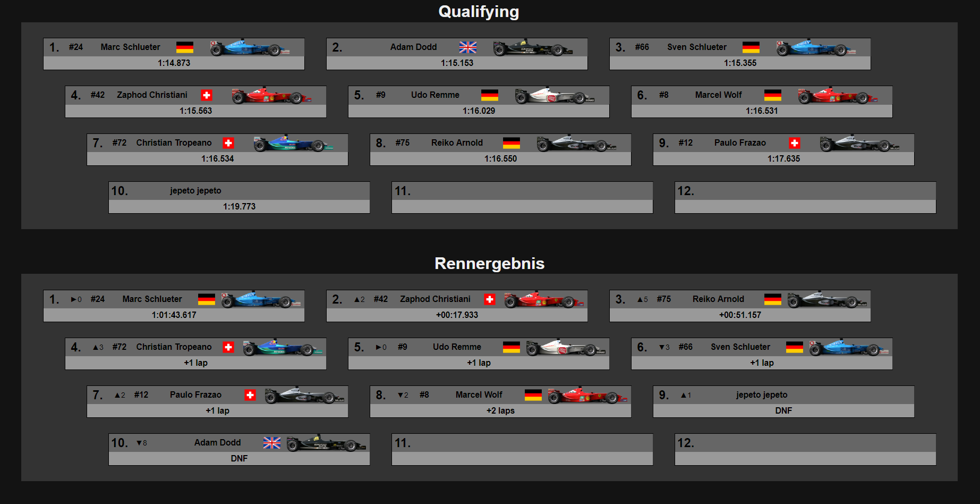Click Reiko Arnold's silver car in race results
980x504 pixels.
(x=827, y=300)
